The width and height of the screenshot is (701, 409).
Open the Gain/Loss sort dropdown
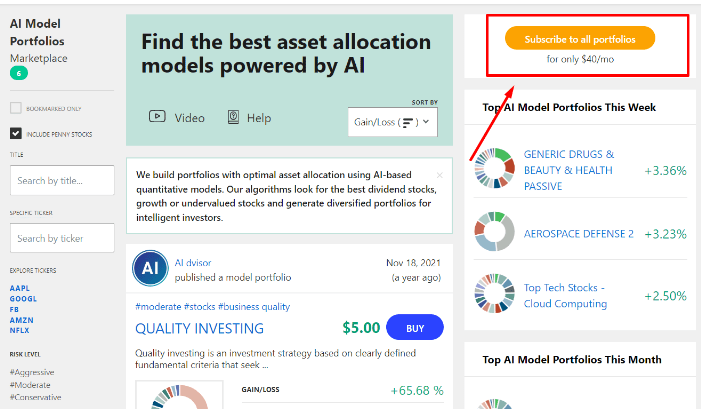click(393, 122)
